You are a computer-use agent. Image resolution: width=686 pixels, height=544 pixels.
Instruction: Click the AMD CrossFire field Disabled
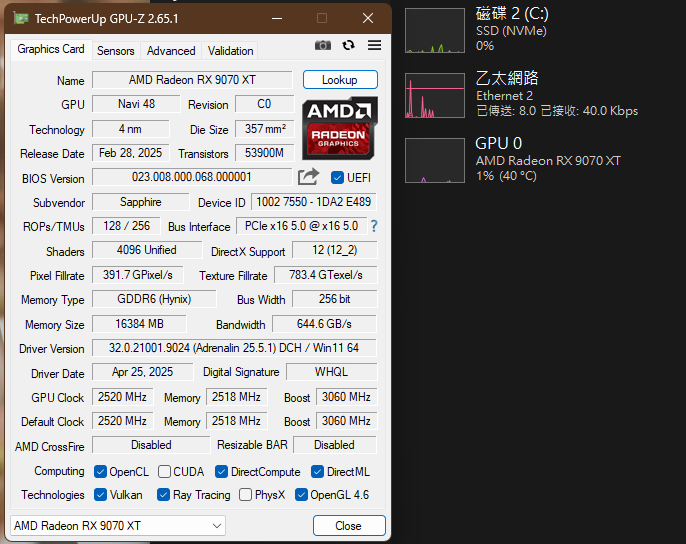[151, 445]
